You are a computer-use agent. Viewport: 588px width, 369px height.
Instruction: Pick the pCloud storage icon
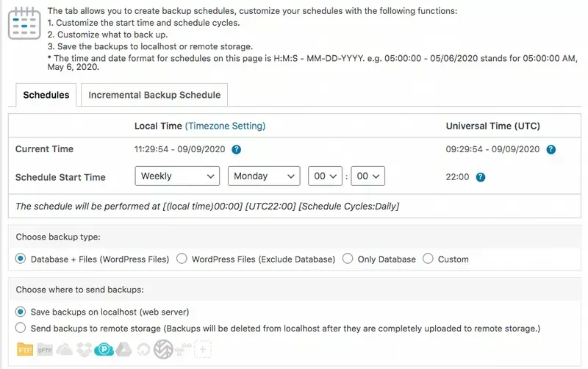coord(104,350)
